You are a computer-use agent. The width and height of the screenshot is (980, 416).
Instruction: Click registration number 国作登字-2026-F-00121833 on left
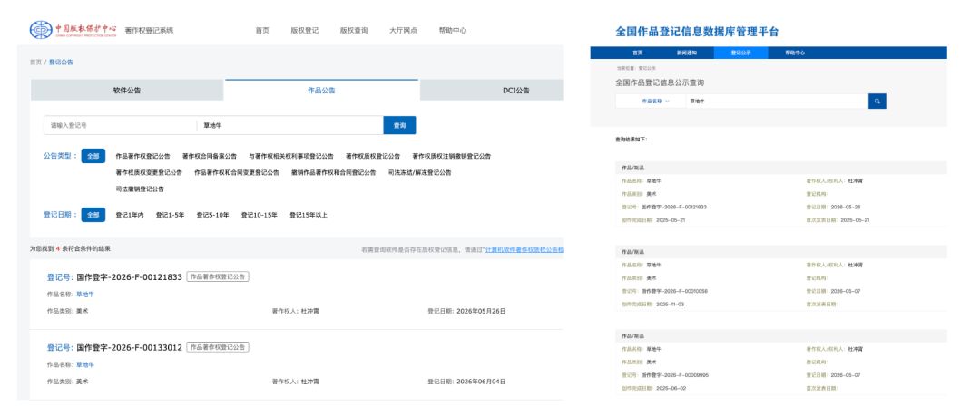(130, 276)
